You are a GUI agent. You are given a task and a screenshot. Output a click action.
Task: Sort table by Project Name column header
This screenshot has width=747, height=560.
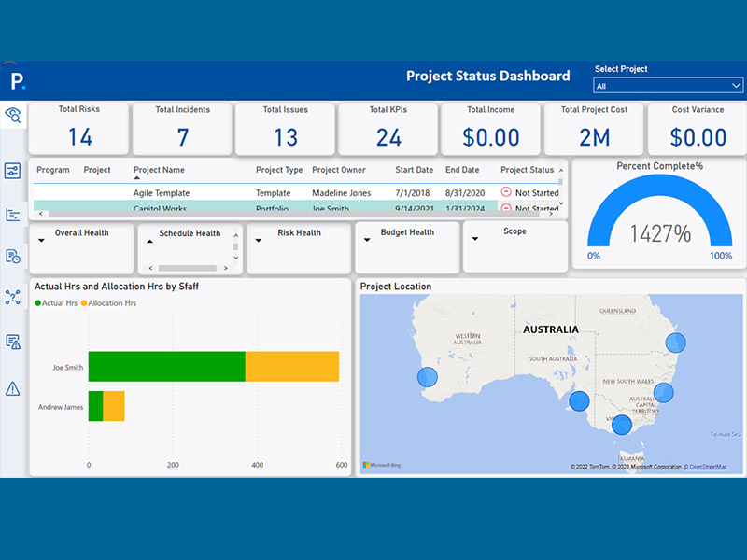click(x=159, y=170)
